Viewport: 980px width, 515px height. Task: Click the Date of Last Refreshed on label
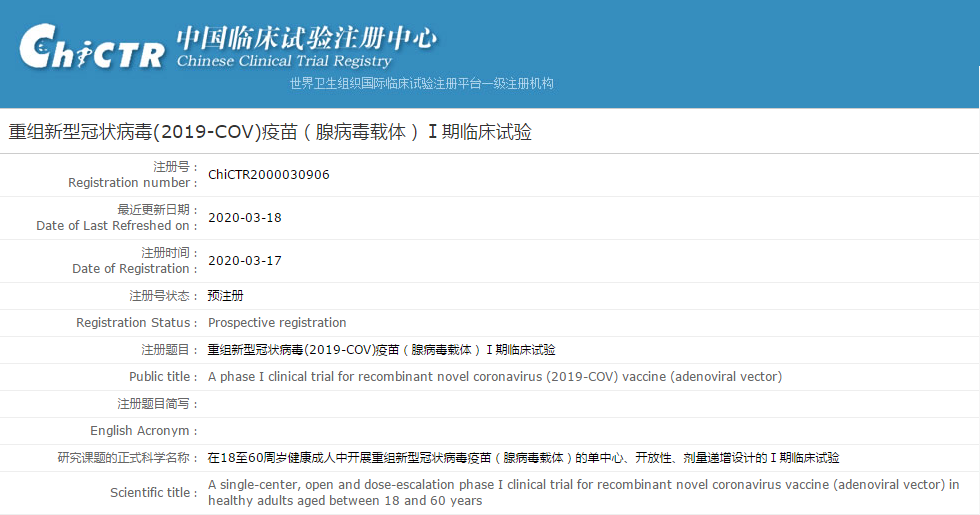click(117, 226)
